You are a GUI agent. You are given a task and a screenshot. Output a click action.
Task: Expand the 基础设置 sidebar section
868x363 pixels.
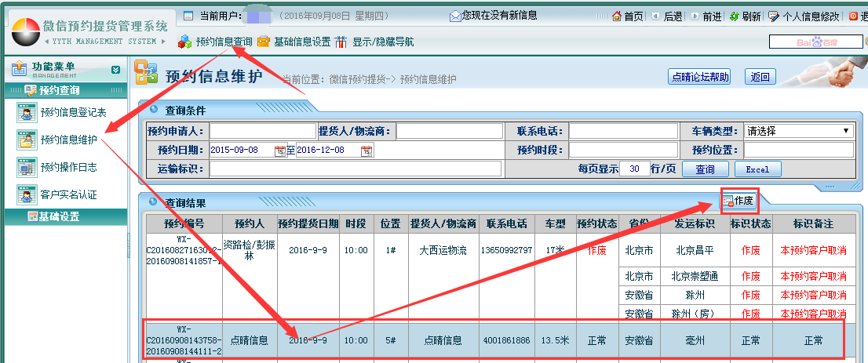tap(53, 216)
